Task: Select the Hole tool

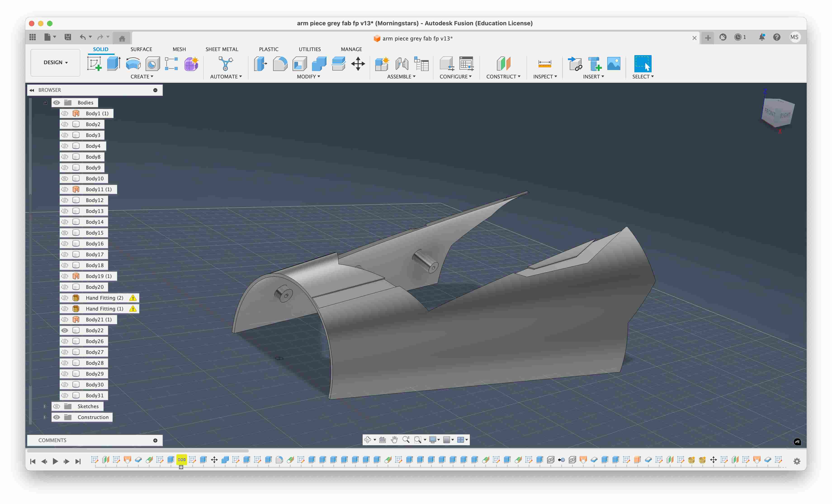Action: 152,64
